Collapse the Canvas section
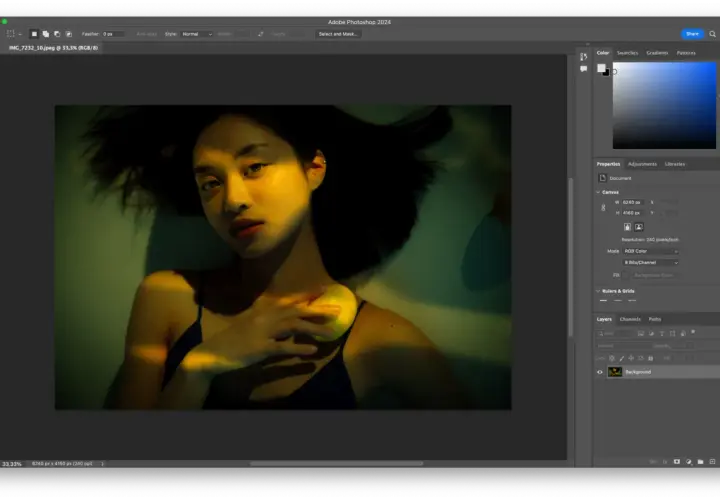 coord(598,192)
